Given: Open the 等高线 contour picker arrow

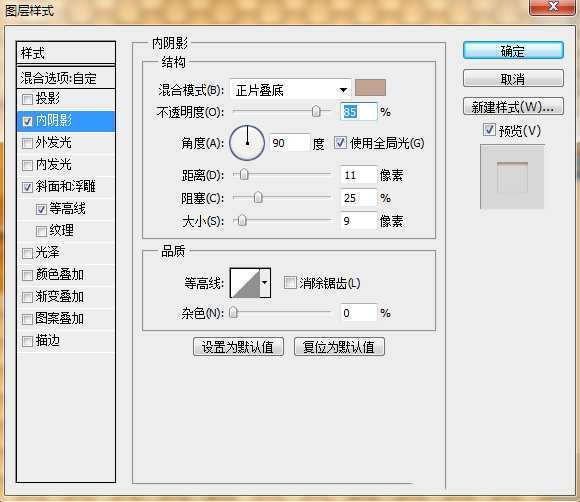Looking at the screenshot, I should pos(265,283).
